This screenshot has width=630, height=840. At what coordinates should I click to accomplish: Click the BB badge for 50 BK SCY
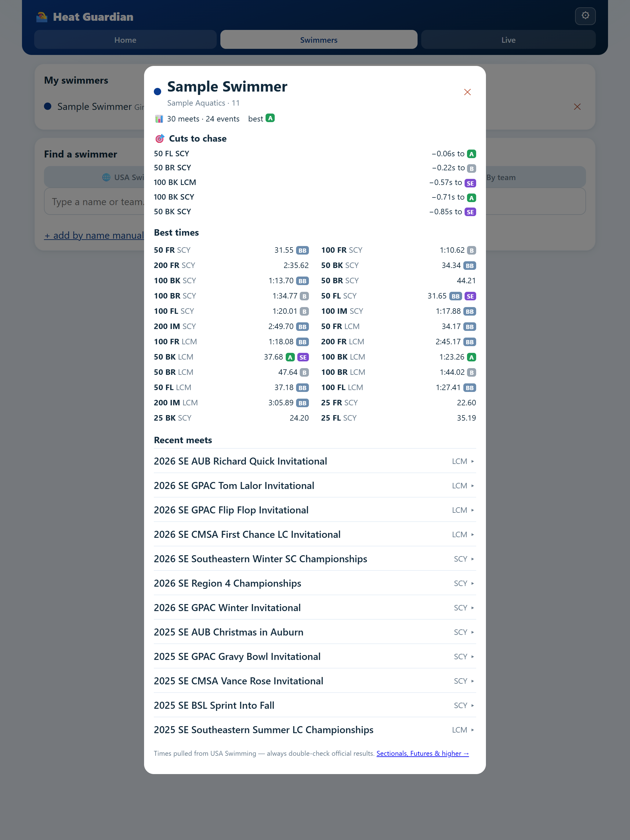pos(469,266)
